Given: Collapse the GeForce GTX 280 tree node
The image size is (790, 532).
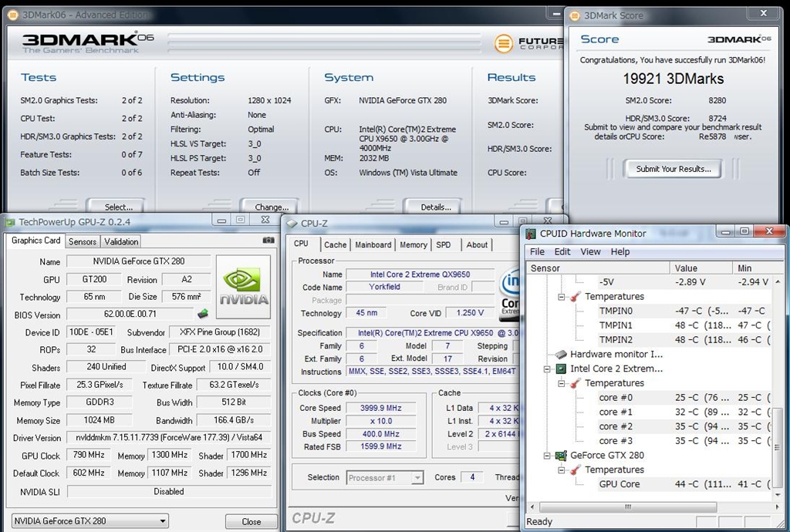Looking at the screenshot, I should 547,456.
